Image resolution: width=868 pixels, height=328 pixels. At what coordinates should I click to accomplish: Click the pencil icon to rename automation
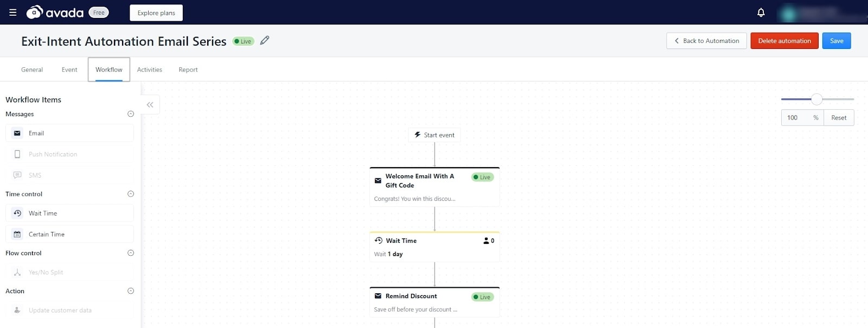tap(265, 41)
